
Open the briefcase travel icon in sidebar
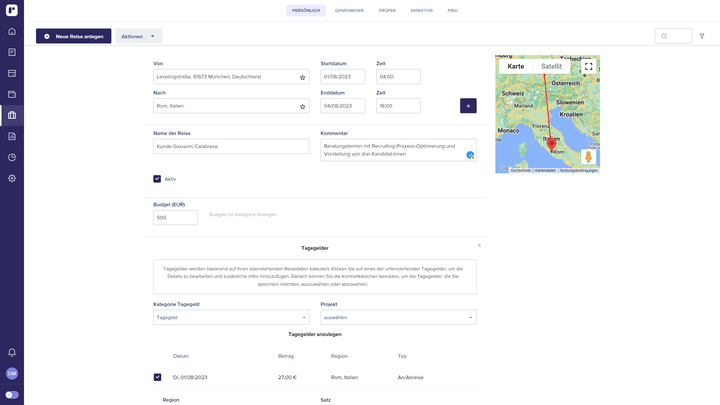(x=12, y=115)
